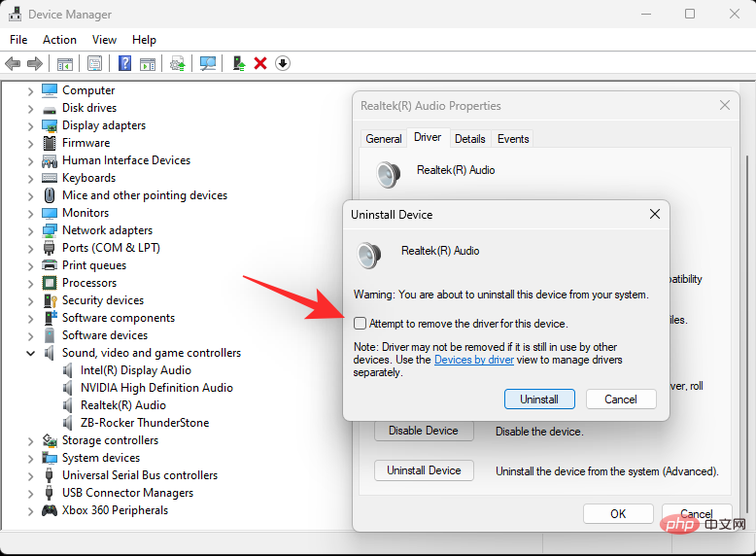This screenshot has height=556, width=756.
Task: Click the green arrow add driver icon
Action: click(x=238, y=63)
